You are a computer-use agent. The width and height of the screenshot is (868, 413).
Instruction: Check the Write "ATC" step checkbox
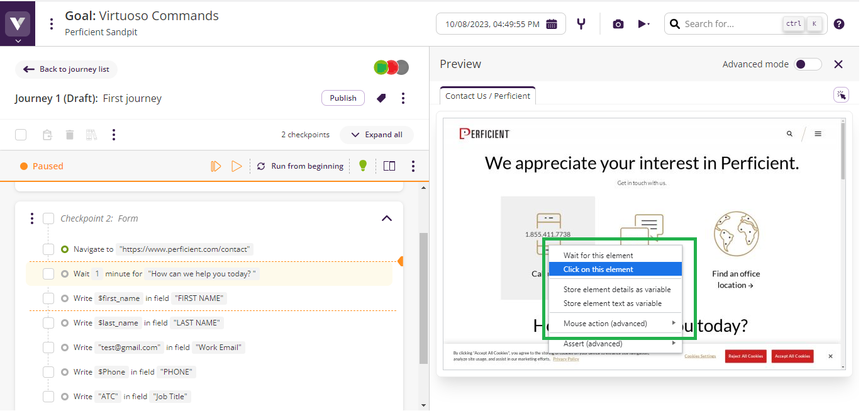(x=48, y=397)
